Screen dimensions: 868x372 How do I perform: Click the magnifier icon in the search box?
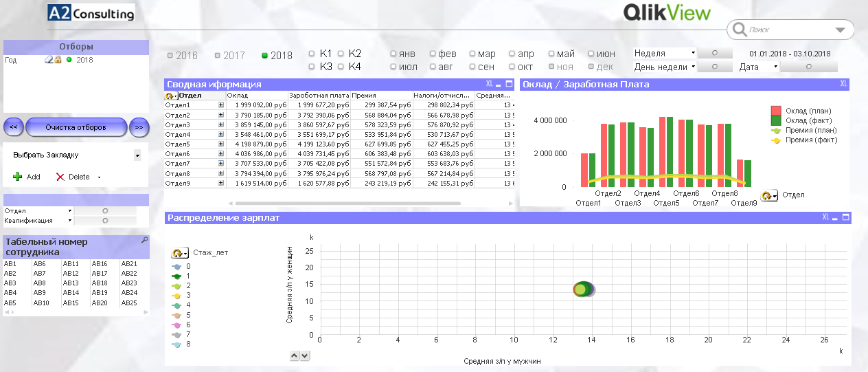[739, 30]
